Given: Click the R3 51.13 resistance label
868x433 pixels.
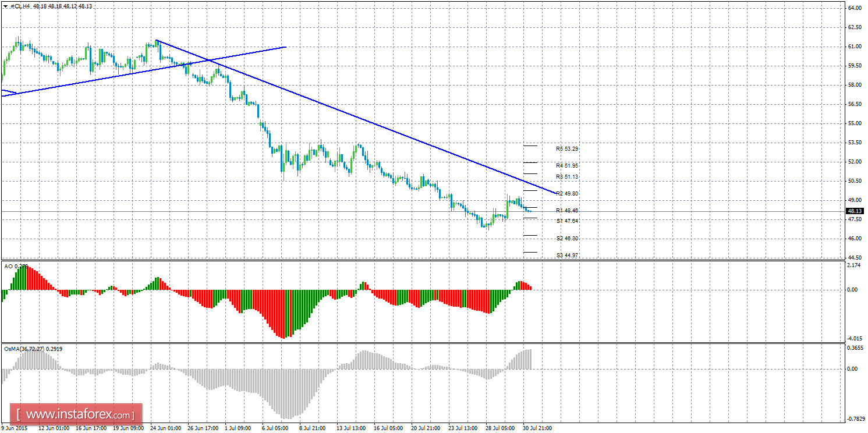Looking at the screenshot, I should click(567, 177).
